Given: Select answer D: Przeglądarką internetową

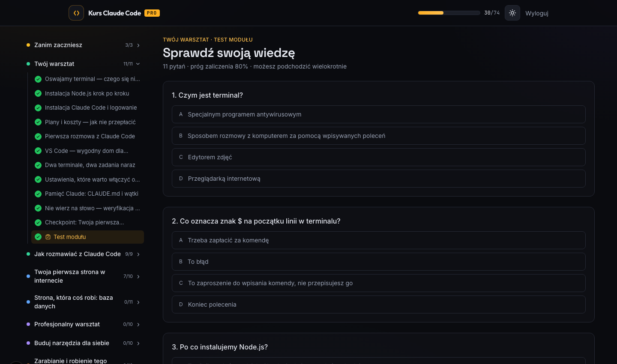Looking at the screenshot, I should pos(379,179).
